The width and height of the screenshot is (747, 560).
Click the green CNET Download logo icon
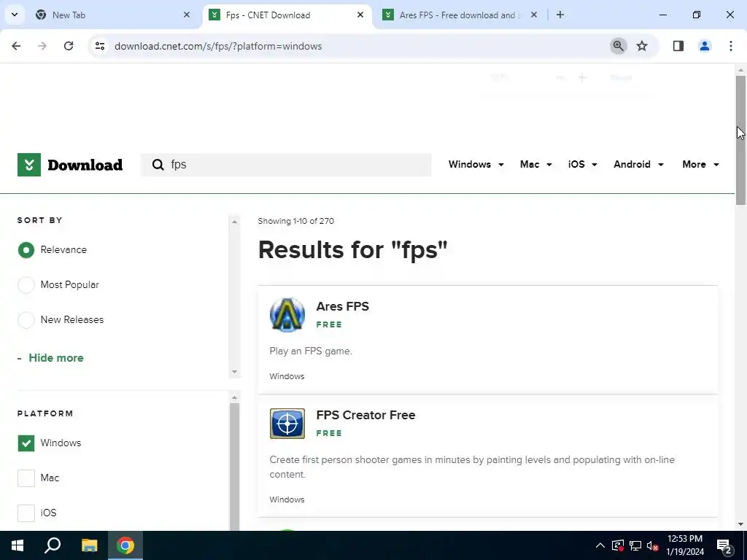coord(29,165)
